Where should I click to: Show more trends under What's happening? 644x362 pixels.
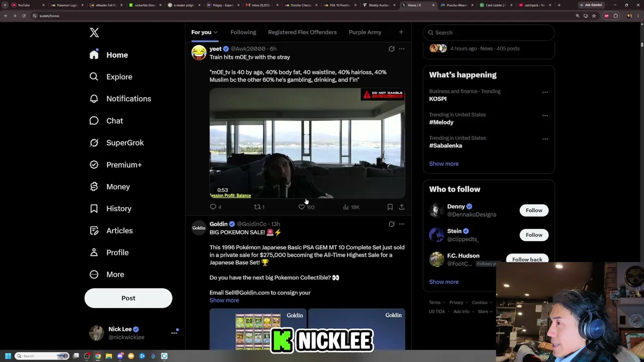click(444, 163)
